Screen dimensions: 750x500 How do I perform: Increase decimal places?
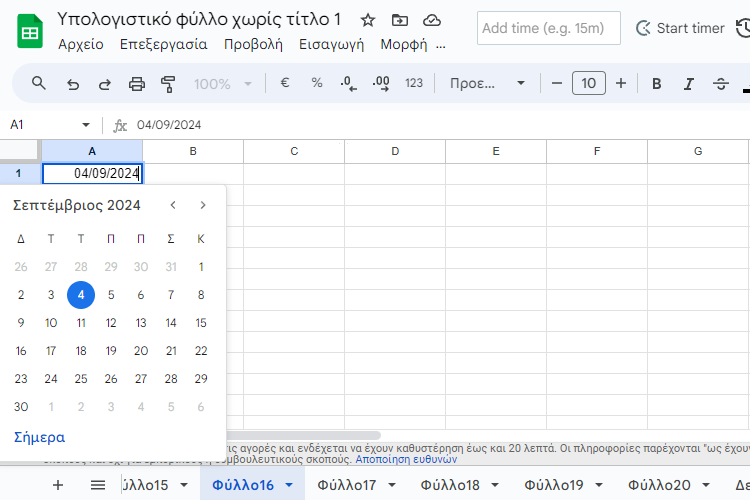(381, 84)
